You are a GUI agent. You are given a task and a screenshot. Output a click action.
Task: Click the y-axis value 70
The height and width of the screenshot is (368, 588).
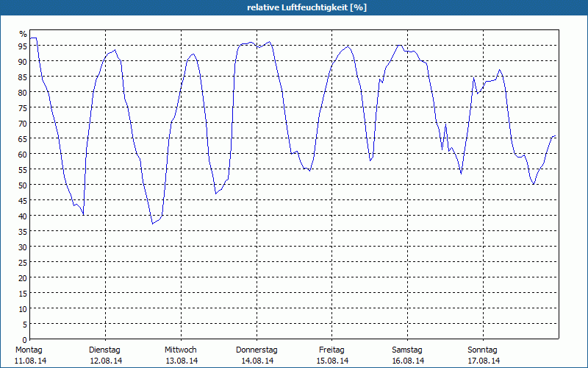point(23,123)
